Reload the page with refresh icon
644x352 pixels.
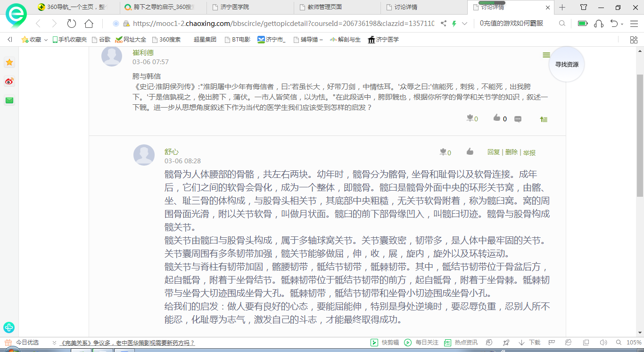72,24
